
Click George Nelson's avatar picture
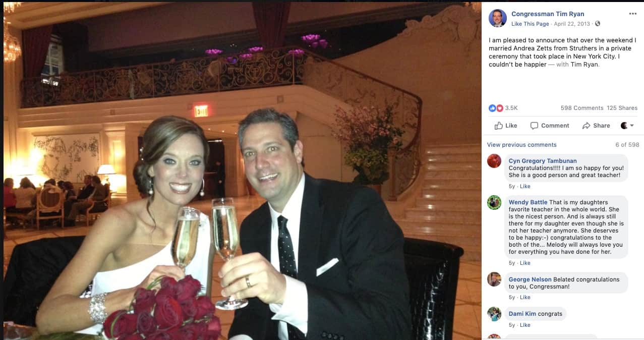tap(494, 279)
